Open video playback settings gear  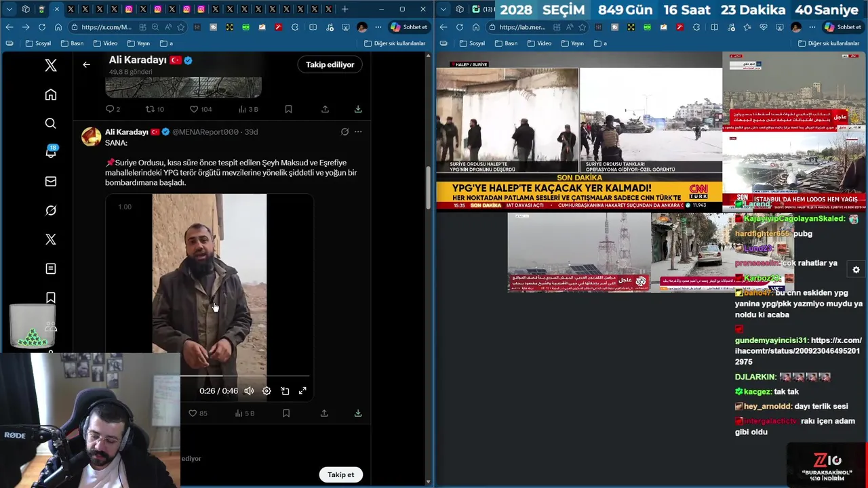tap(267, 391)
